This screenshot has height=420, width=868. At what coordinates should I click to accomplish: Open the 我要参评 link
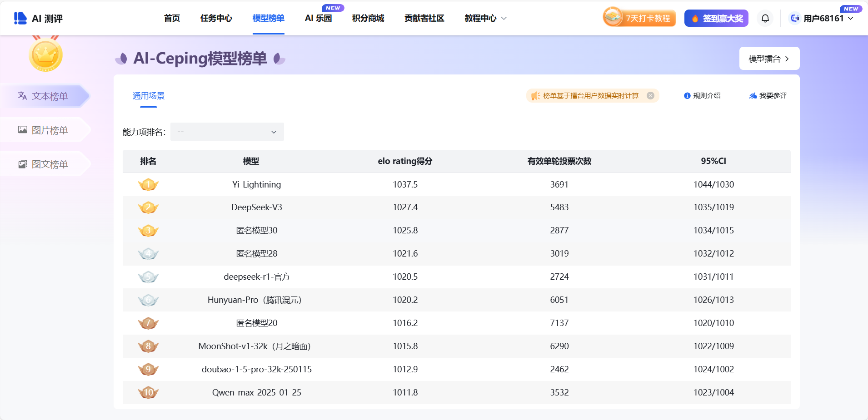768,96
